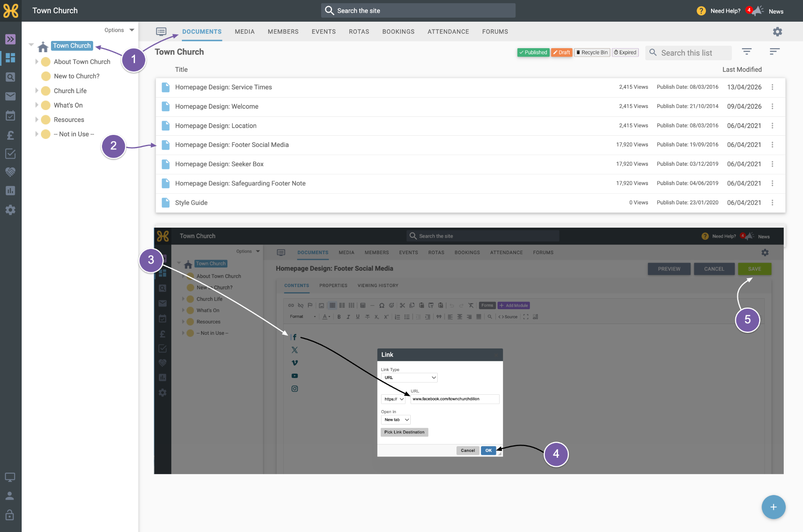
Task: Open the padlock icon in sidebar
Action: click(10, 515)
